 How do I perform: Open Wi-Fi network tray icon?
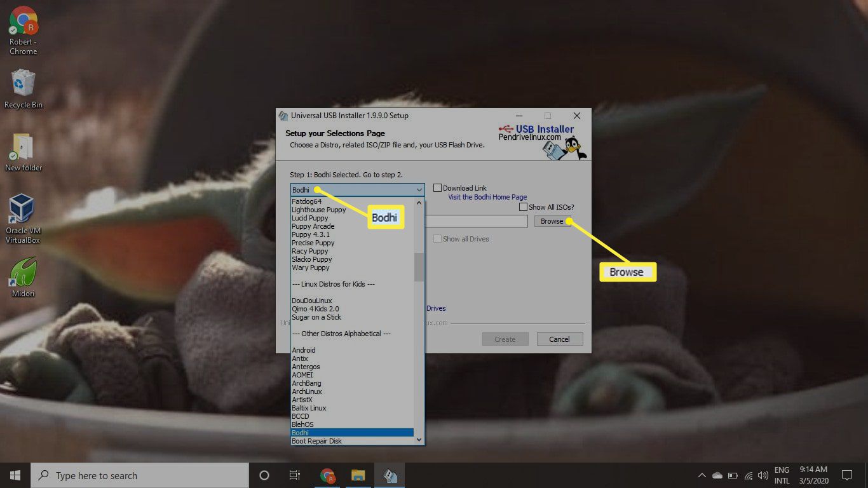[x=749, y=475]
